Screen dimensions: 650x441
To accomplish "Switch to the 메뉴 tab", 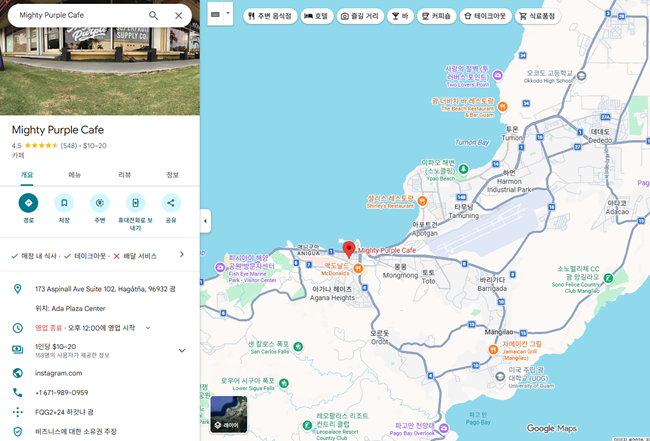I will pos(75,174).
